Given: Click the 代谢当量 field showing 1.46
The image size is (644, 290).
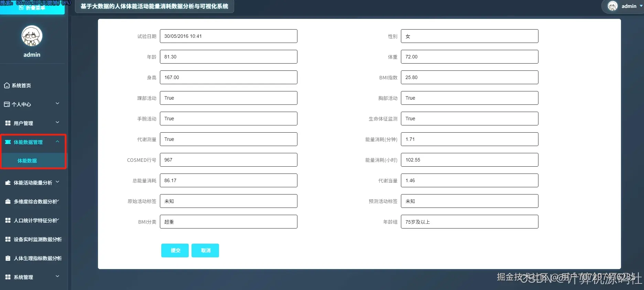Looking at the screenshot, I should click(x=470, y=180).
